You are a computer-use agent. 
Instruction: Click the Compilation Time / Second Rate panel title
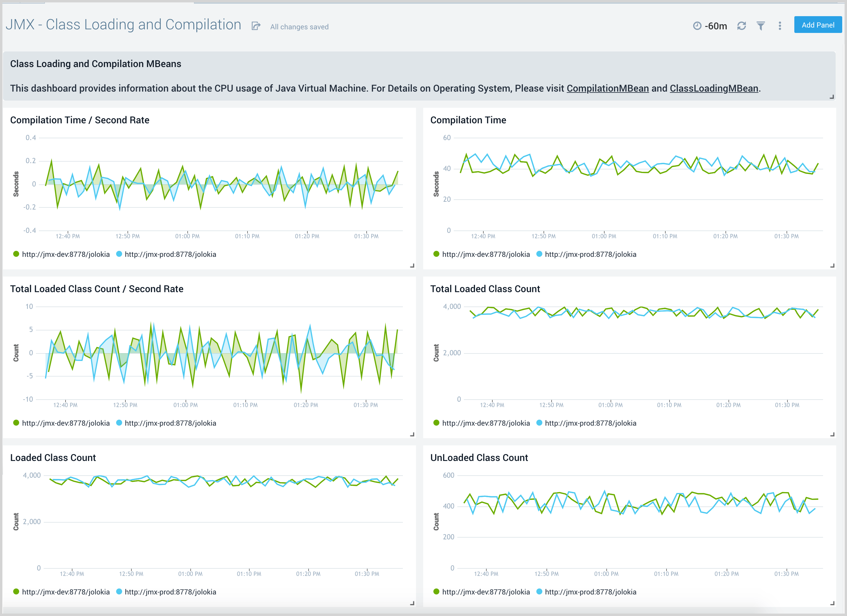click(x=80, y=120)
